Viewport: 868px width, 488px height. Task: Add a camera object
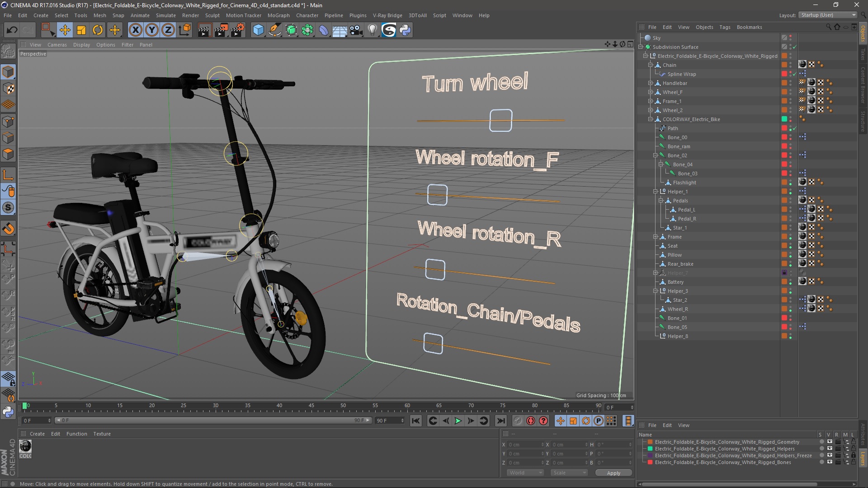pyautogui.click(x=356, y=30)
